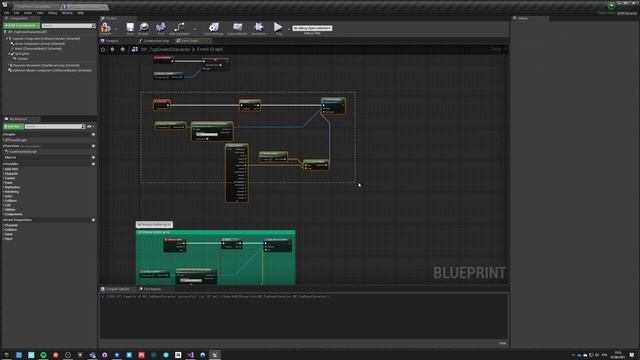Click the My Blueprint search field
The height and width of the screenshot is (360, 640).
click(54, 127)
